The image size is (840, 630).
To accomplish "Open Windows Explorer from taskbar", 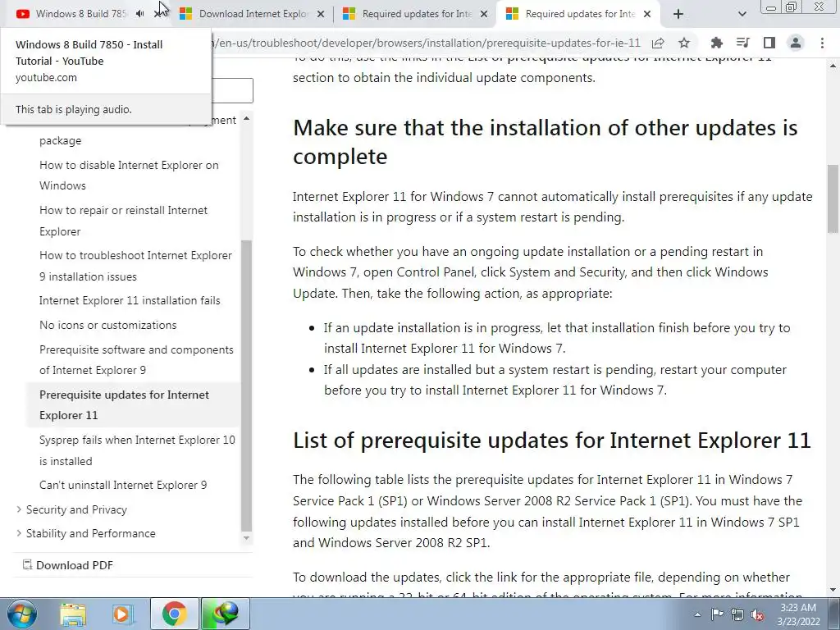I will point(73,614).
